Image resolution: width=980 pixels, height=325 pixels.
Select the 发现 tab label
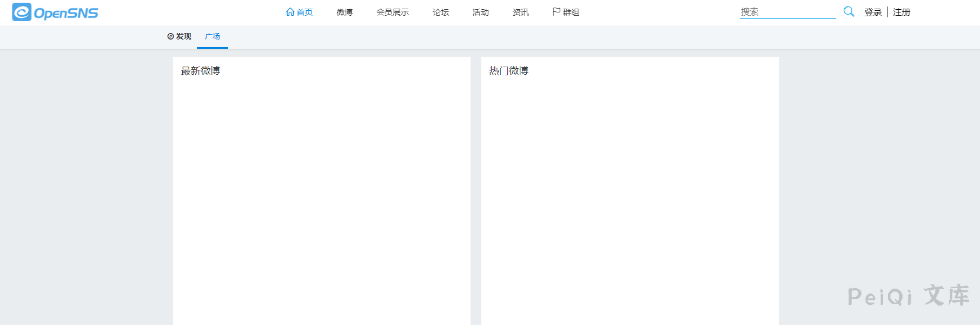pos(184,36)
